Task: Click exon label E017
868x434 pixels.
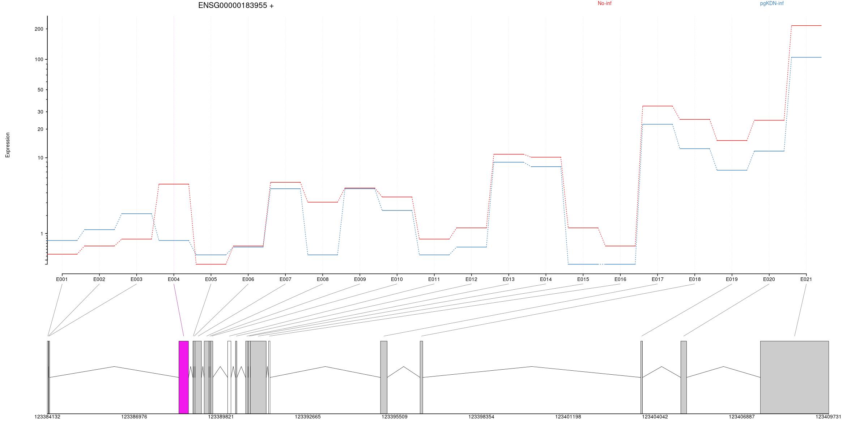Action: [x=658, y=279]
